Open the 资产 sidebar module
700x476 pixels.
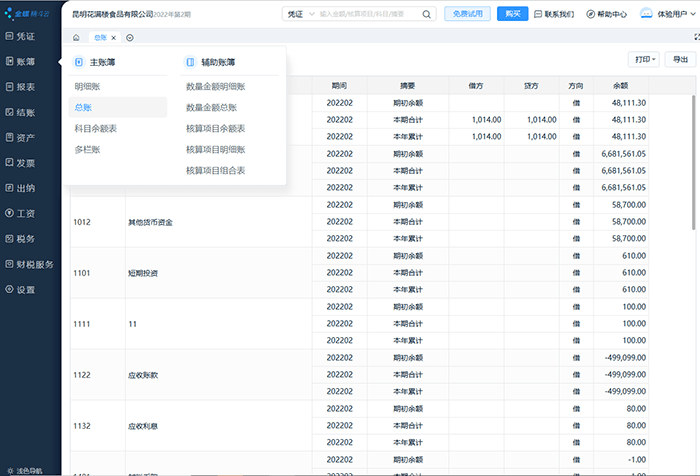click(x=20, y=138)
